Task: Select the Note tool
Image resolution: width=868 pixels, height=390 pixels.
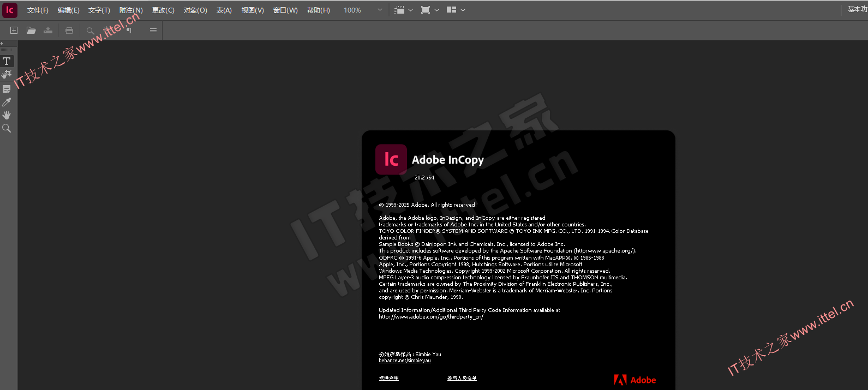Action: click(x=7, y=88)
